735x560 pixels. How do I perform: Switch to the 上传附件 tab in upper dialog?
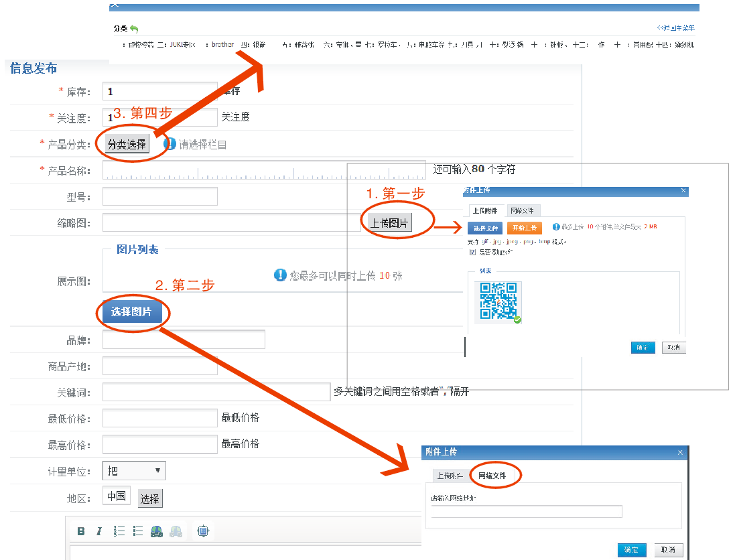[x=485, y=210]
